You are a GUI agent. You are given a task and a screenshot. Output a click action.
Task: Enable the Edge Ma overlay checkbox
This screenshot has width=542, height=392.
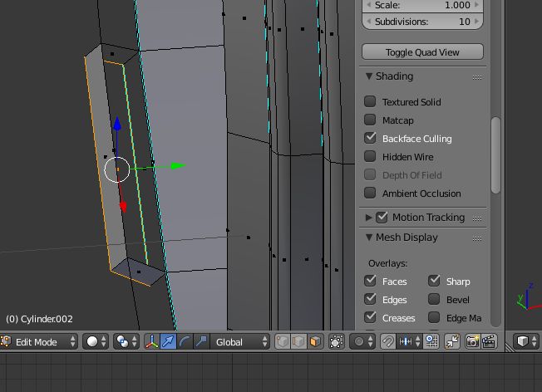pyautogui.click(x=434, y=317)
